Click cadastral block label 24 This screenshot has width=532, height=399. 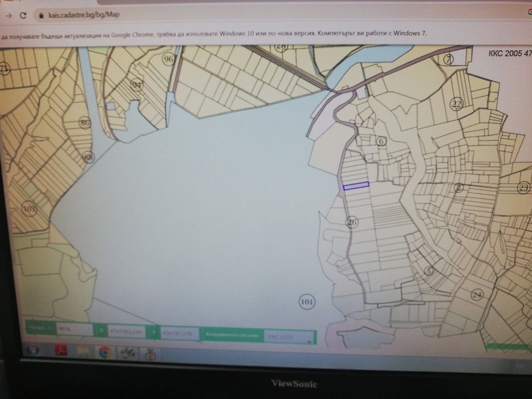click(x=477, y=295)
